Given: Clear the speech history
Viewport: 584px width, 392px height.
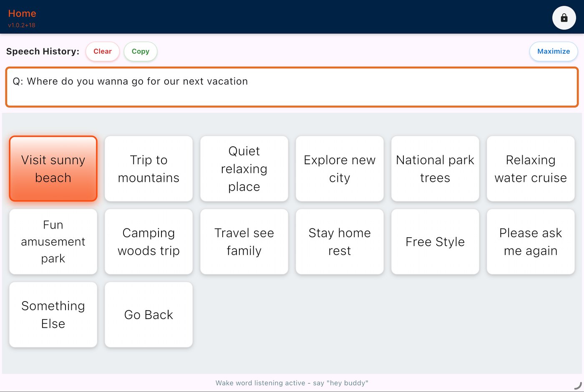Looking at the screenshot, I should [103, 51].
